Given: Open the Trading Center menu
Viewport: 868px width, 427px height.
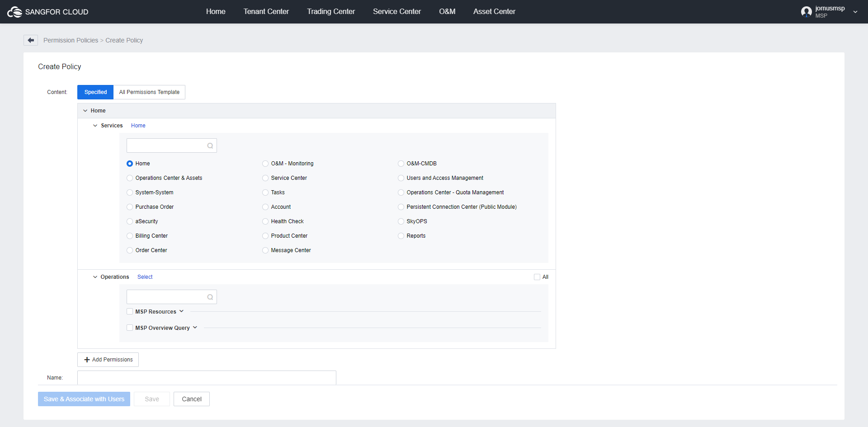Looking at the screenshot, I should coord(331,12).
